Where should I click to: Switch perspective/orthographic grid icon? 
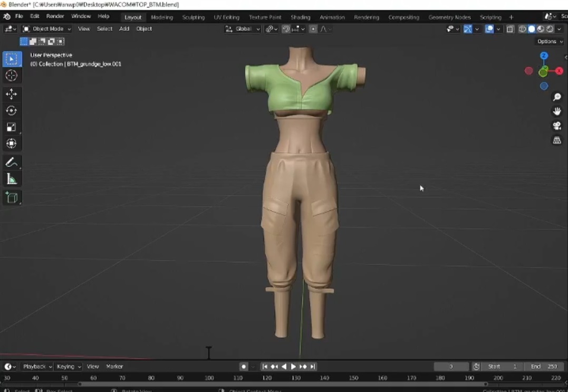(557, 140)
